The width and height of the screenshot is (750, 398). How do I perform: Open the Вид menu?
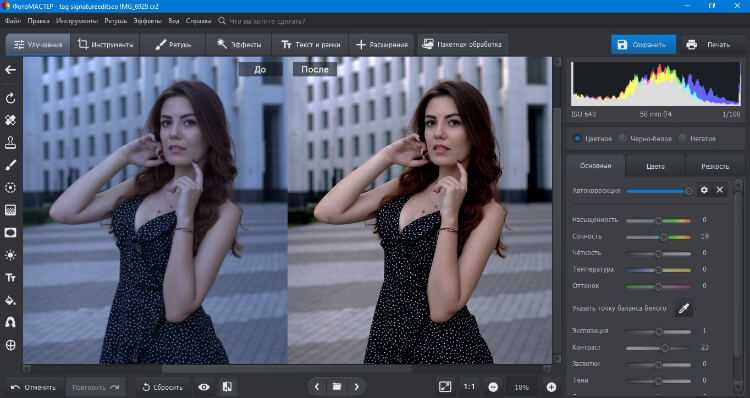click(174, 21)
